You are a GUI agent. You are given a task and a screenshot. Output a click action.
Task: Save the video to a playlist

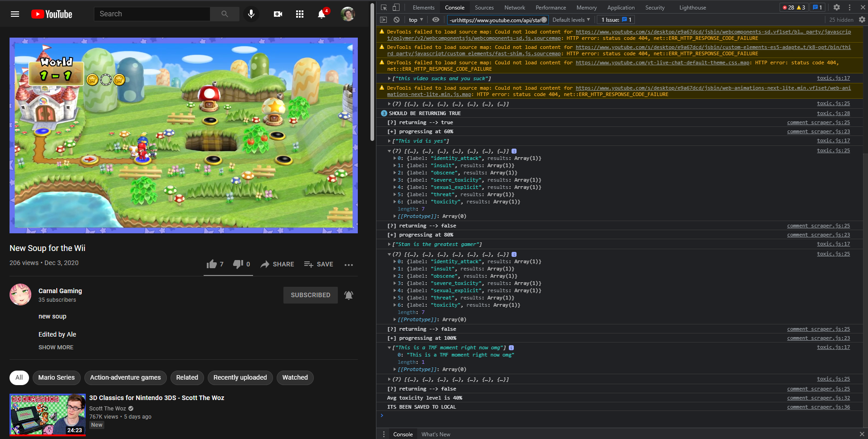click(318, 264)
